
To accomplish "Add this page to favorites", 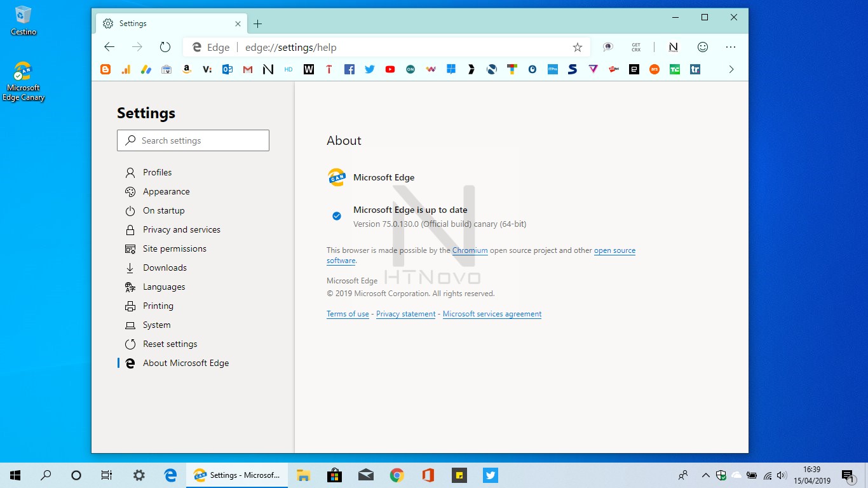I will point(578,47).
